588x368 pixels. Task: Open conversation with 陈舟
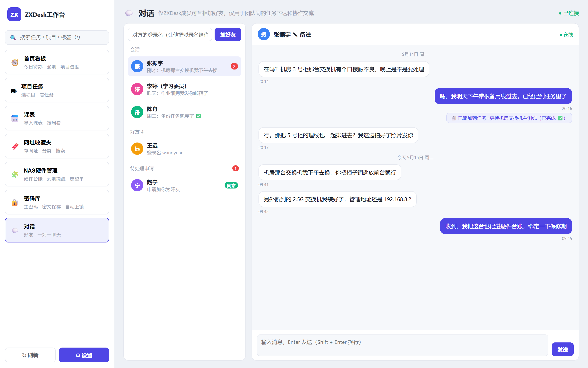(x=184, y=112)
